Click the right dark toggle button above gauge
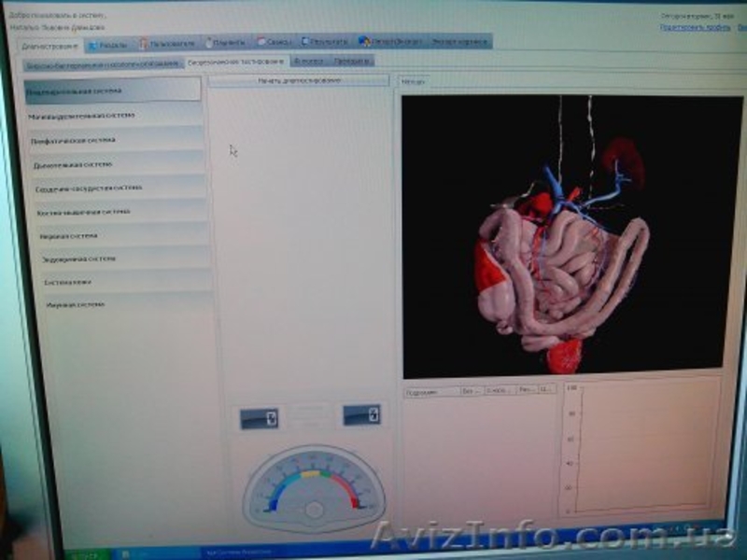 [361, 414]
